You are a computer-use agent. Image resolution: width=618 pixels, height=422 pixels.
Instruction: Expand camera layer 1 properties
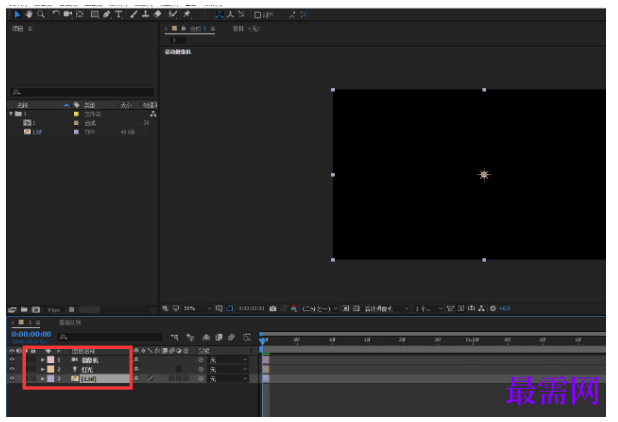43,359
